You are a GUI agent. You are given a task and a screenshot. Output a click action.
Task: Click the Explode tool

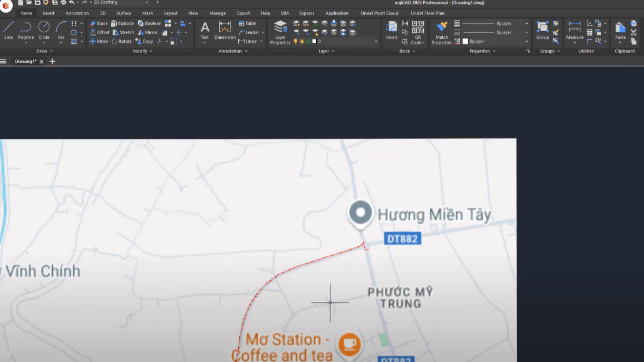[123, 24]
